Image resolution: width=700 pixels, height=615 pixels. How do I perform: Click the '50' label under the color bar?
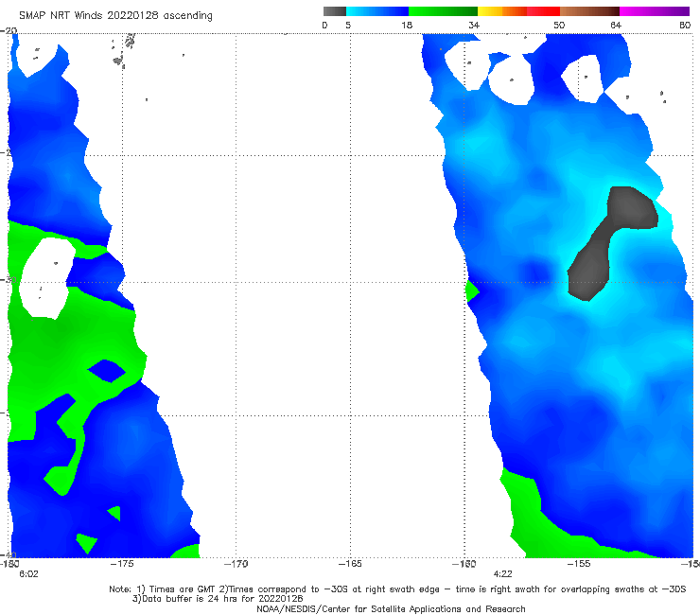(x=559, y=26)
